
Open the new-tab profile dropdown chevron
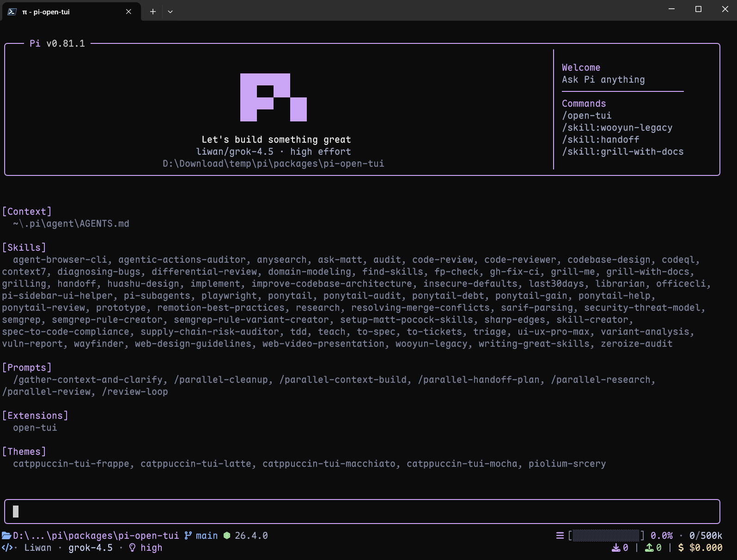pyautogui.click(x=170, y=12)
